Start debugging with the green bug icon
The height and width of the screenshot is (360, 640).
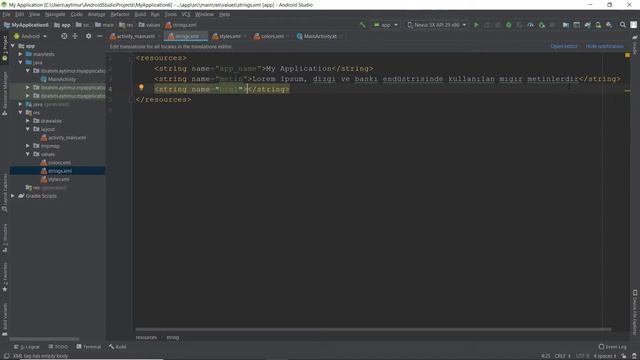(x=509, y=25)
